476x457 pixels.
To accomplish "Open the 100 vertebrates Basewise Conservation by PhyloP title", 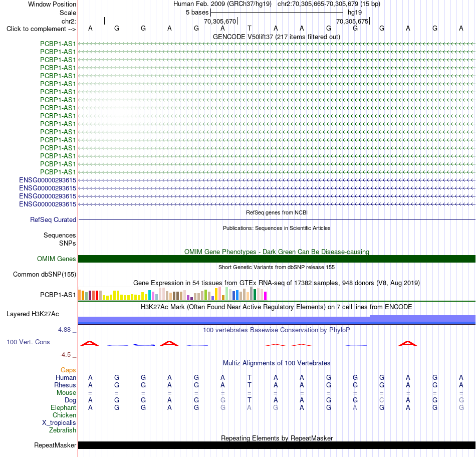I will 277,330.
